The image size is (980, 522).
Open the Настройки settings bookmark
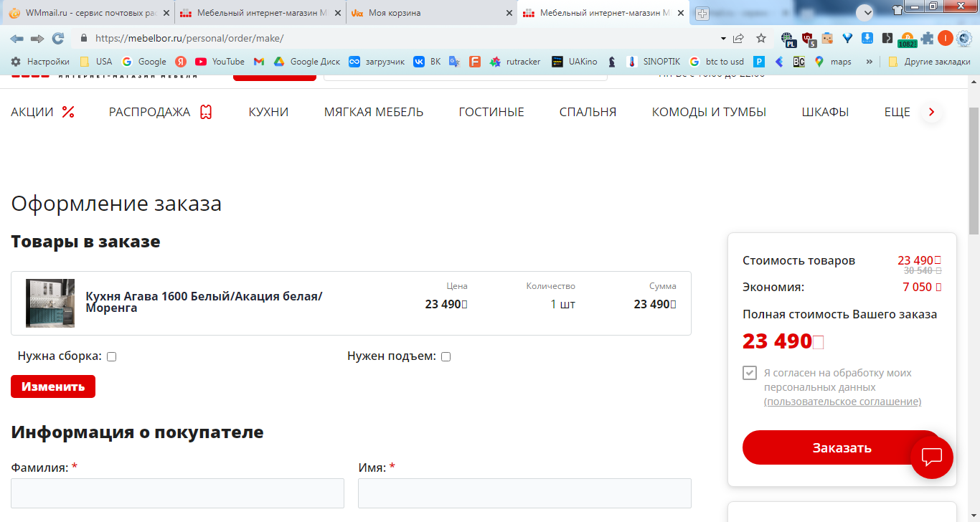click(40, 62)
